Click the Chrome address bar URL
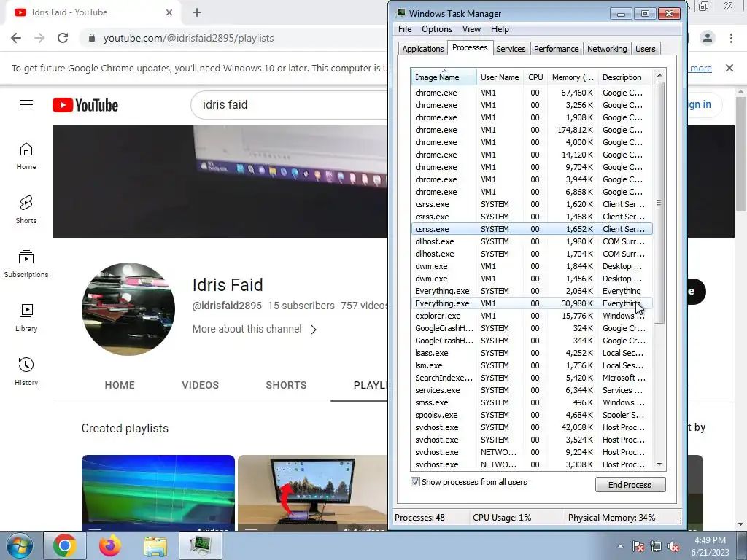Viewport: 747px width, 560px height. pyautogui.click(x=188, y=38)
